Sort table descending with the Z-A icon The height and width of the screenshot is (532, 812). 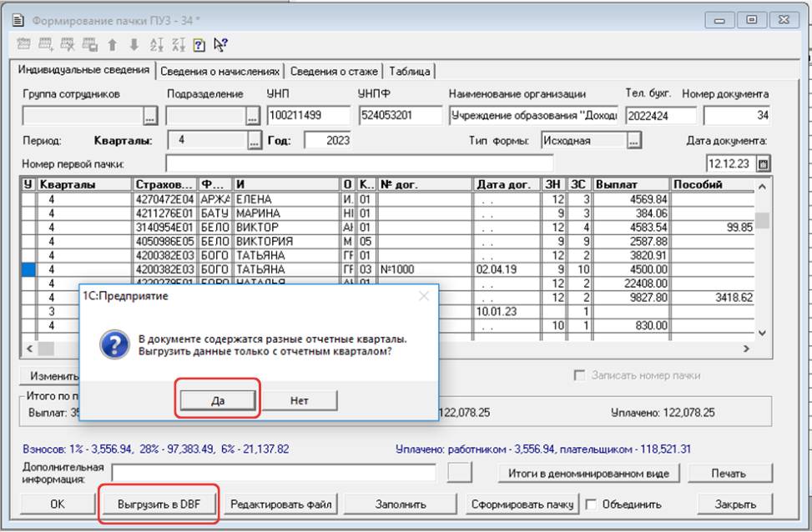[178, 45]
